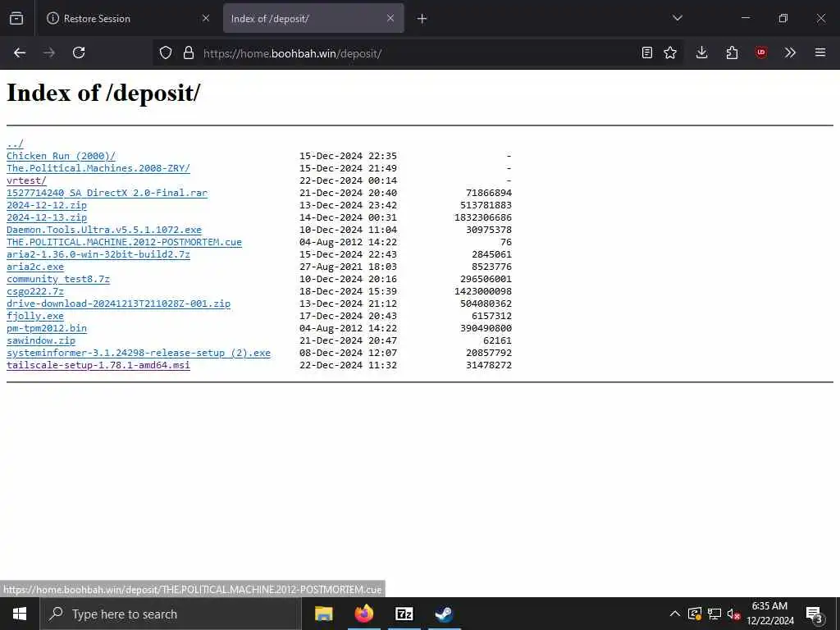Download tailscale-setup-1.78.1-amd64.msi

tap(98, 365)
